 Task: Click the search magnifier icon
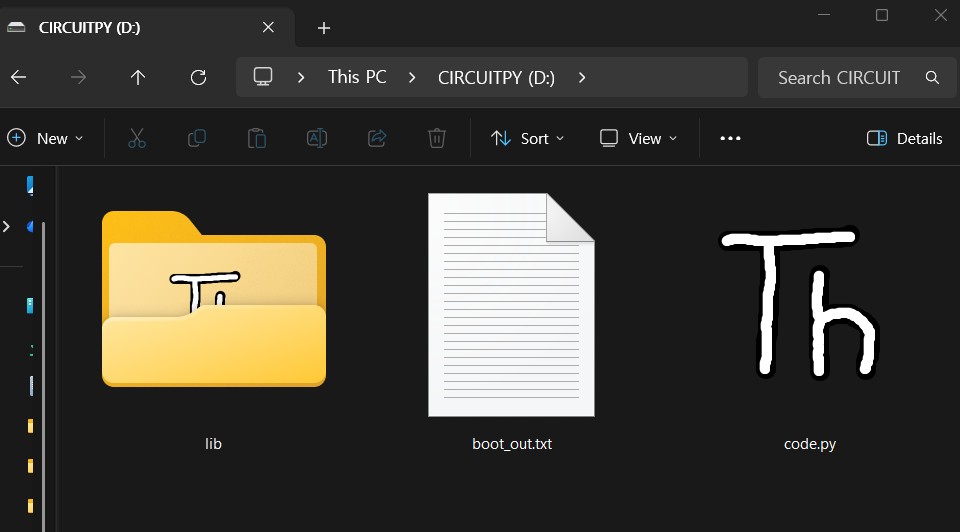(932, 77)
